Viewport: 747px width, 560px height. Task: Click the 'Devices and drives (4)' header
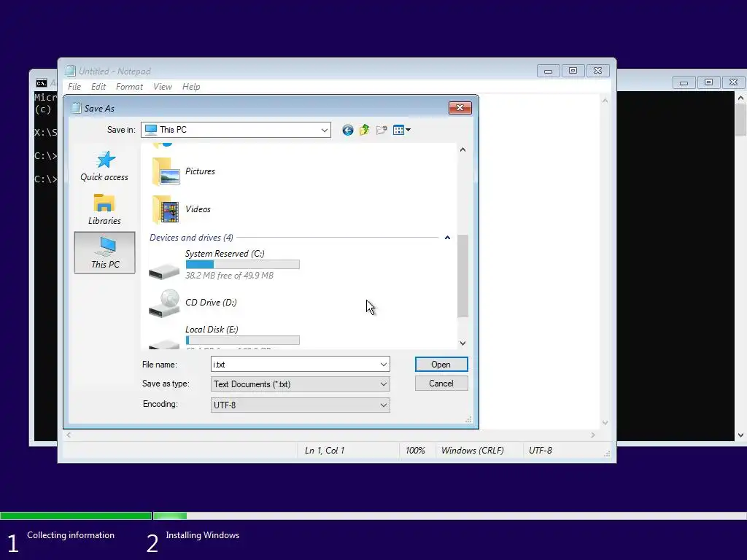pos(191,238)
